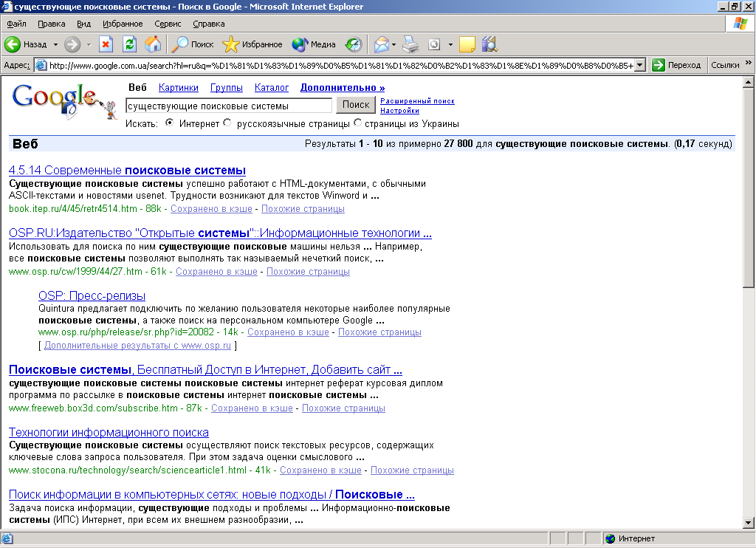Open the Назад history dropdown arrow
This screenshot has width=756, height=548.
point(55,44)
